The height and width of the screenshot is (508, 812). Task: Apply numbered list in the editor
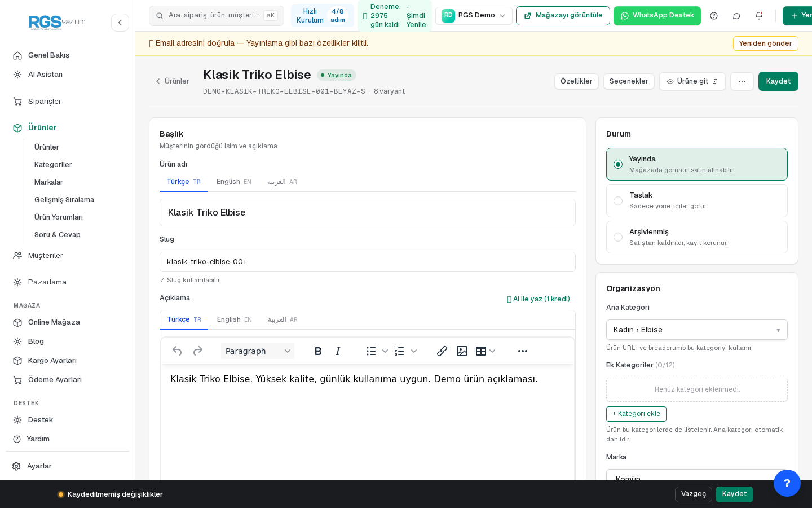coord(400,351)
